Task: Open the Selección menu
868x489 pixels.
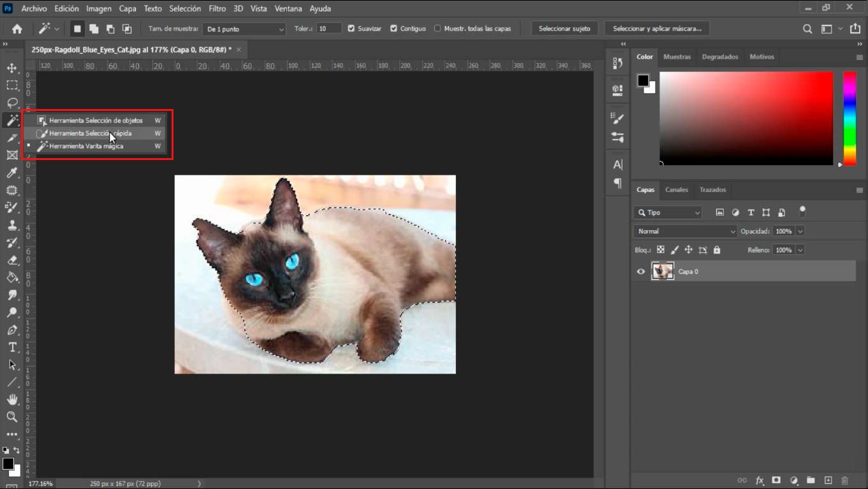Action: click(x=185, y=8)
